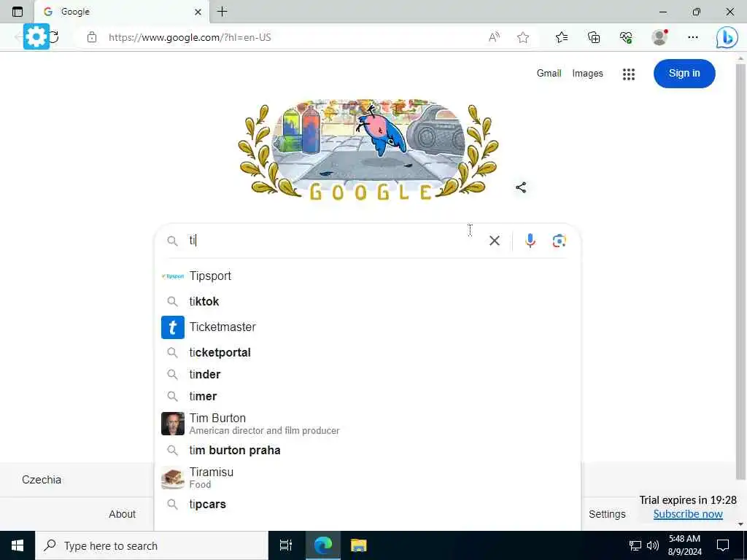The image size is (747, 560).
Task: Click the address bar URL
Action: click(190, 37)
